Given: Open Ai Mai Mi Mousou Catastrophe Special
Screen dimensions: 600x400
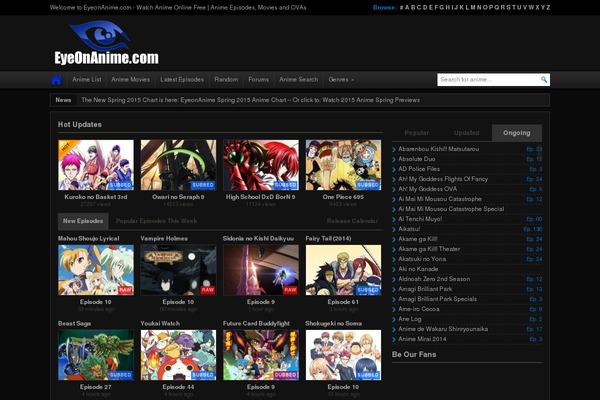Looking at the screenshot, I should click(451, 209).
